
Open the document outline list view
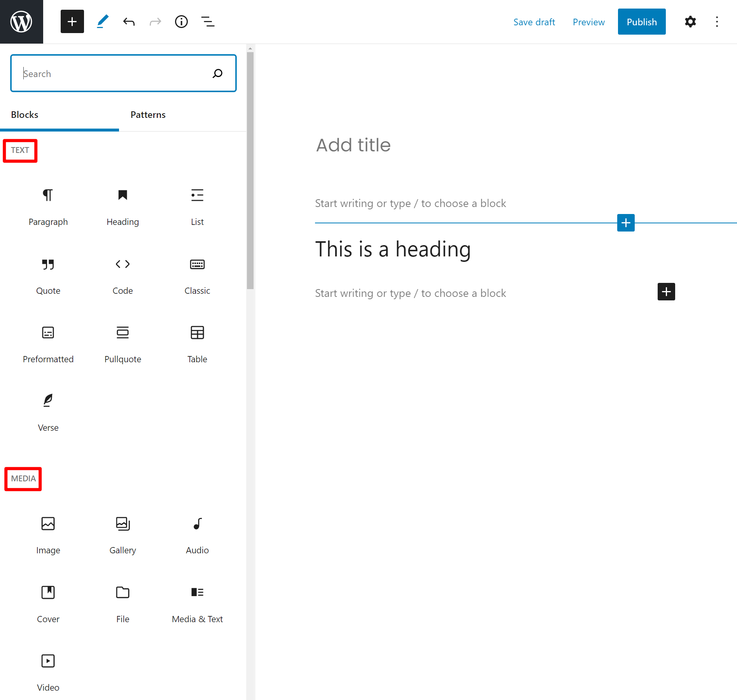click(208, 22)
